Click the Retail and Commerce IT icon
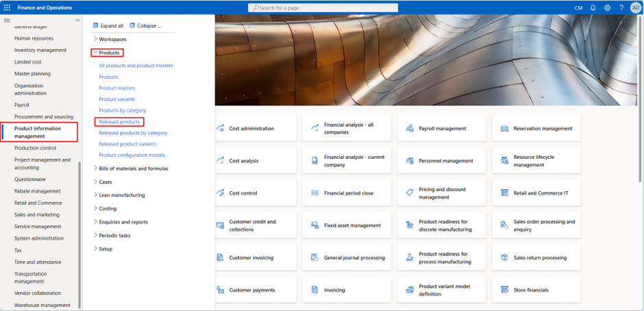The width and height of the screenshot is (644, 311). tap(504, 192)
